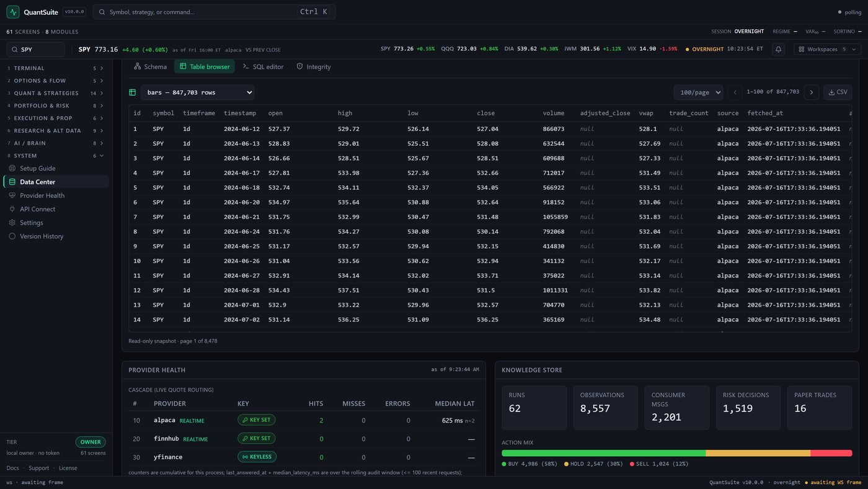Click the polling status indicator

click(x=849, y=12)
